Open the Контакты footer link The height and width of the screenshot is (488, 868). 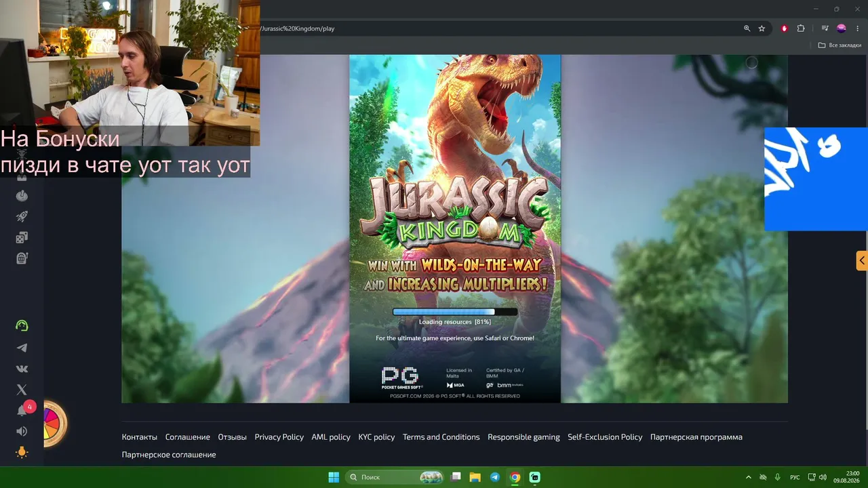coord(140,437)
